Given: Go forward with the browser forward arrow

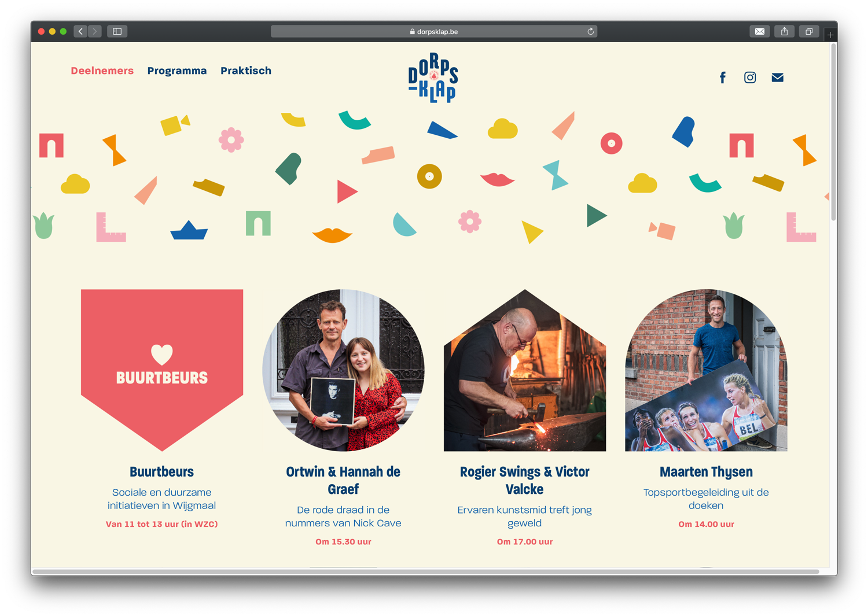Looking at the screenshot, I should point(95,31).
